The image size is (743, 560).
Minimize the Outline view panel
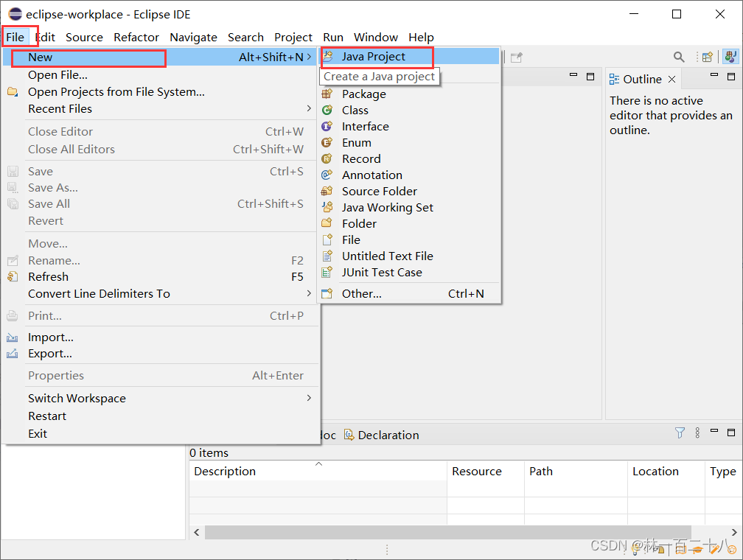click(x=714, y=75)
